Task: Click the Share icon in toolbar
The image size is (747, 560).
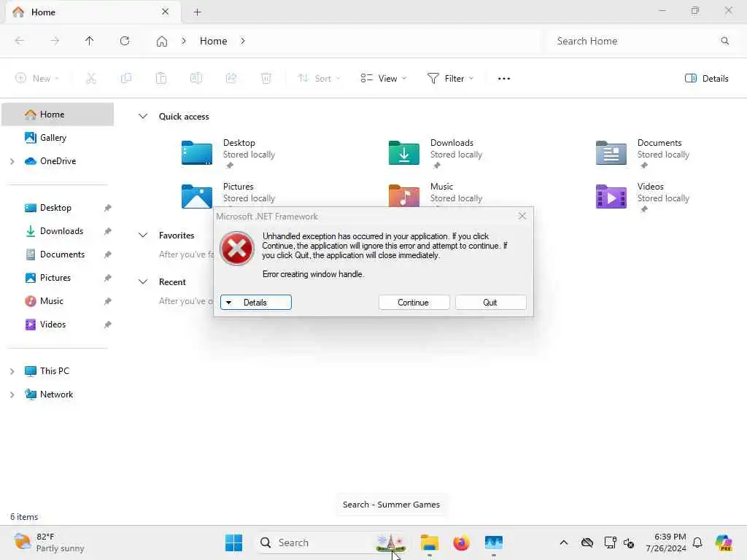Action: [231, 79]
